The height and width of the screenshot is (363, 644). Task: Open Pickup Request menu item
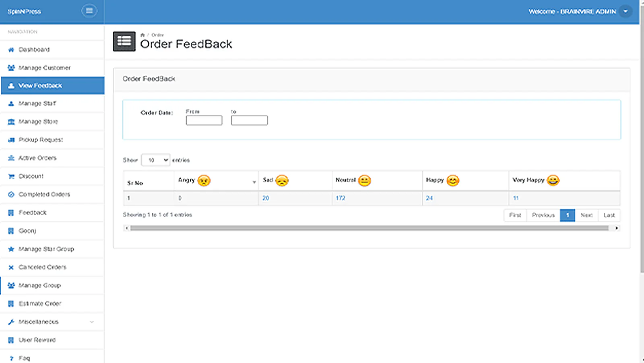click(x=52, y=140)
